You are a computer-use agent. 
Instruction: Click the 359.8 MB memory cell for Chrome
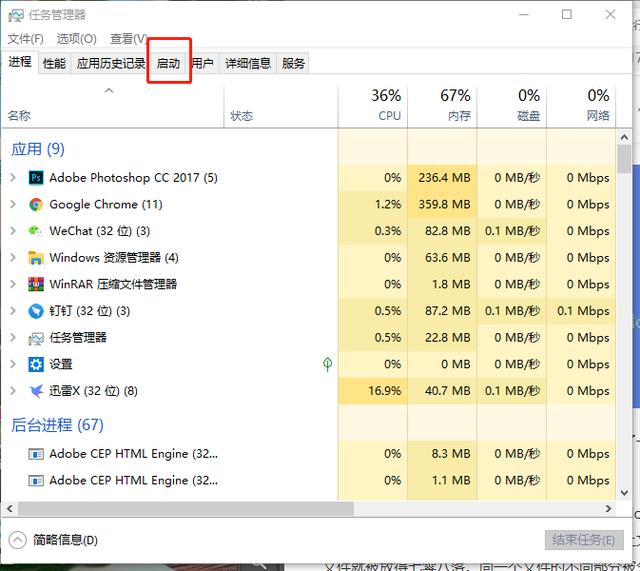point(444,204)
